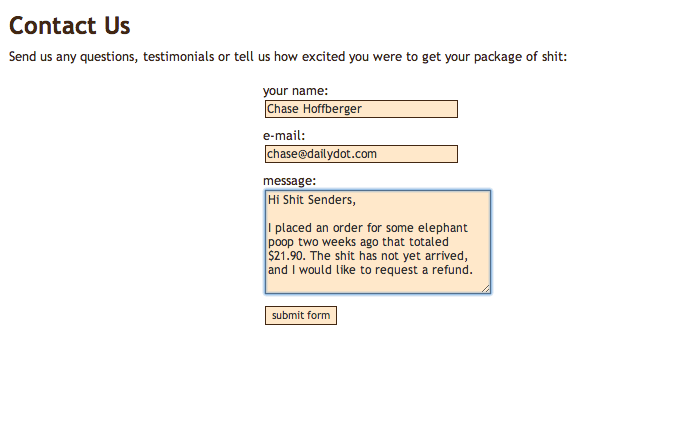The height and width of the screenshot is (422, 679).
Task: Click the your name input field
Action: click(x=360, y=109)
